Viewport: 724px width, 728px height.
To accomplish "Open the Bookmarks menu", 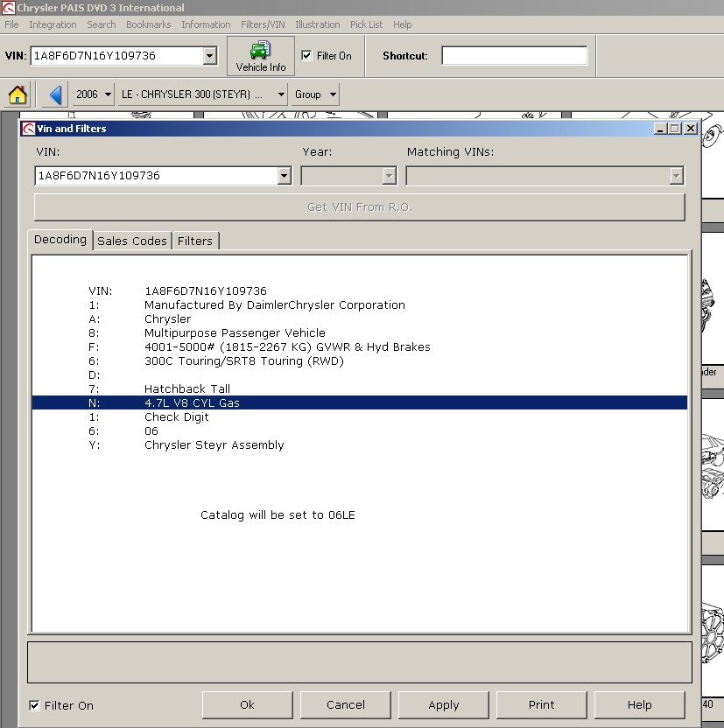I will point(149,24).
